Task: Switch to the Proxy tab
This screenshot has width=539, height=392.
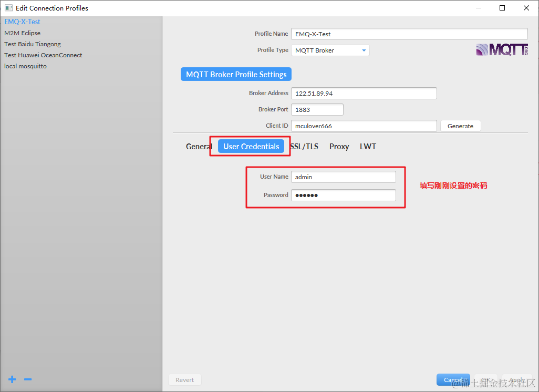Action: 339,147
